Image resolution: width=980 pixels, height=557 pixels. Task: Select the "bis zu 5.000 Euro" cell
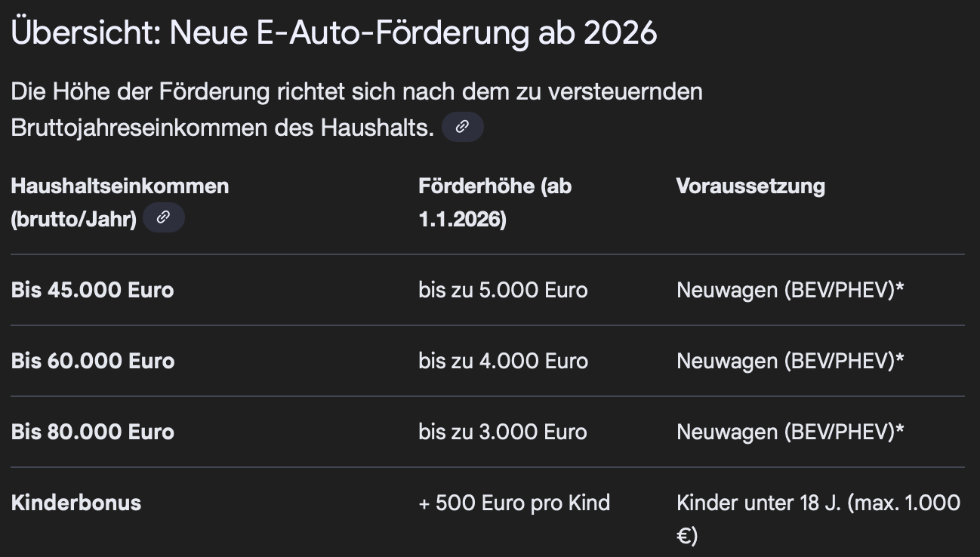click(503, 290)
